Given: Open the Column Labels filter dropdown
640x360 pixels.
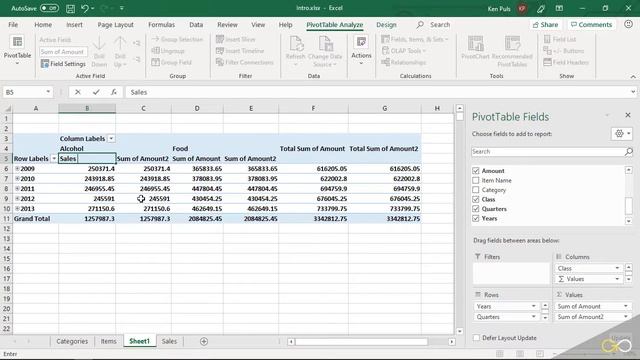Looking at the screenshot, I should tap(111, 139).
